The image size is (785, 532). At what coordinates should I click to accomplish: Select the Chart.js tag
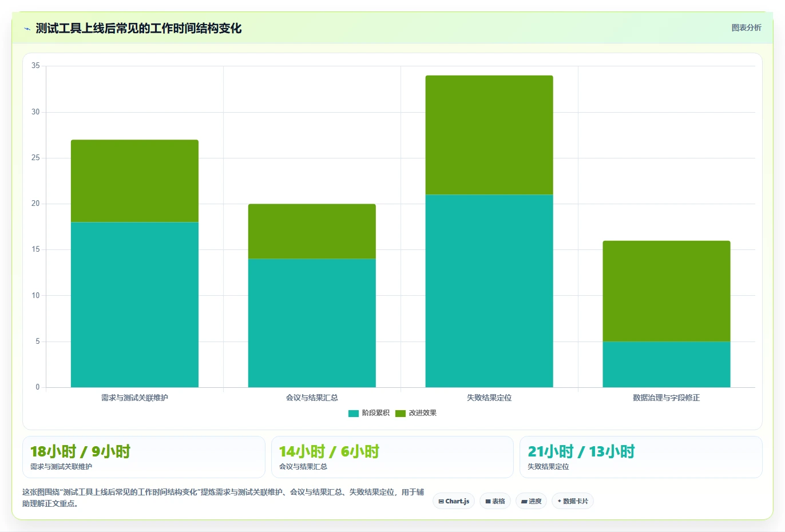coord(454,501)
